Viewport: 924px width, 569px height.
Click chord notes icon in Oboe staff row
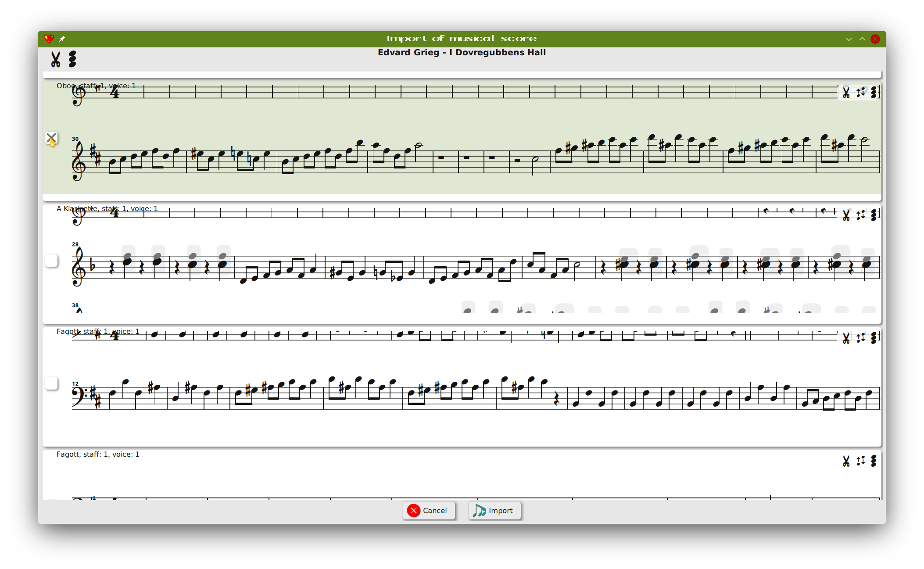874,92
